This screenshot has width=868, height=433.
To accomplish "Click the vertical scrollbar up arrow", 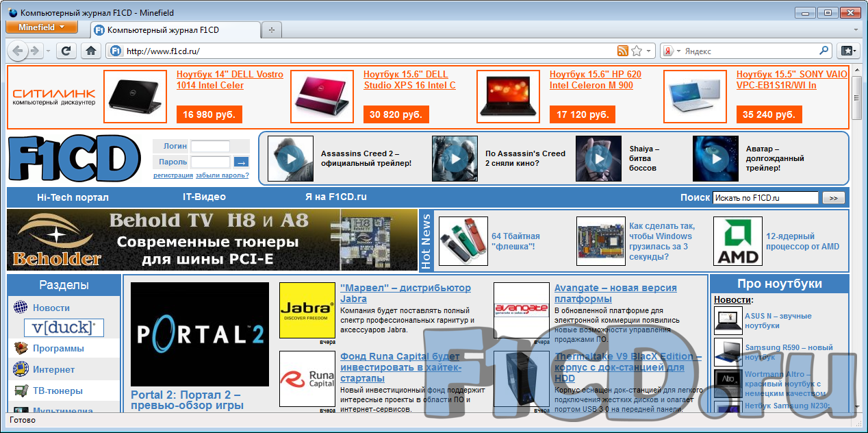I will [x=857, y=70].
